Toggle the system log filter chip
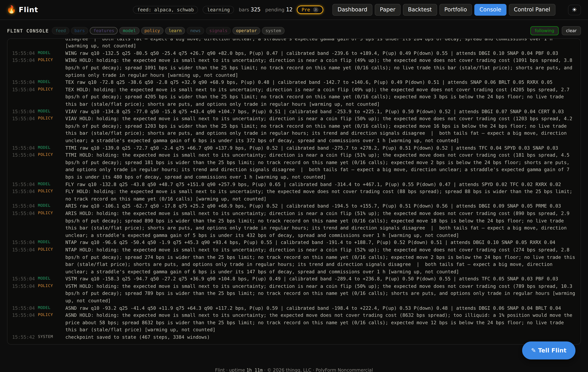588x372 pixels. coord(273,31)
